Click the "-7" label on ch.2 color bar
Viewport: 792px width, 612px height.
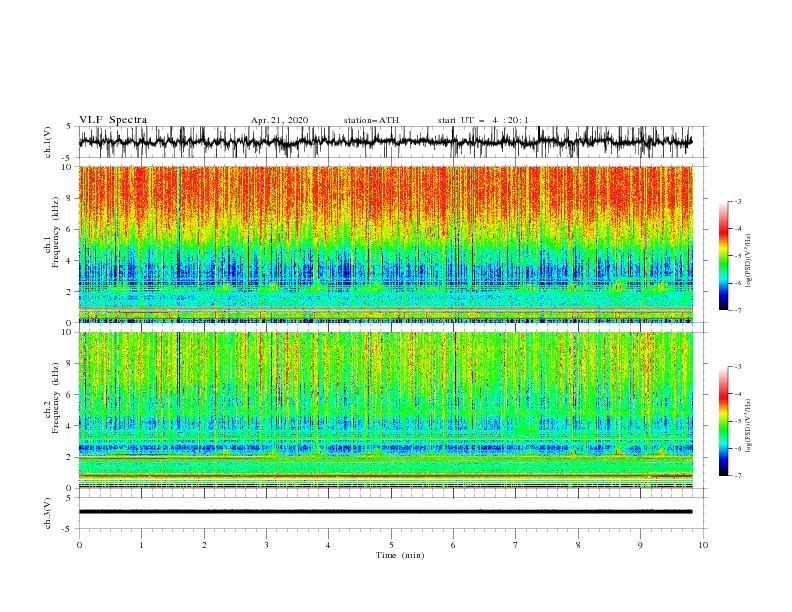click(x=737, y=476)
